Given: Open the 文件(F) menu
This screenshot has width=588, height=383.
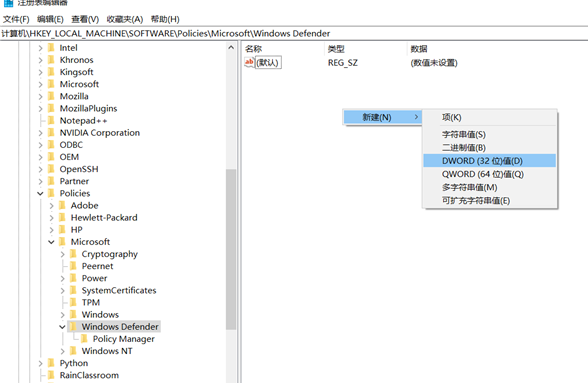Looking at the screenshot, I should click(x=16, y=19).
